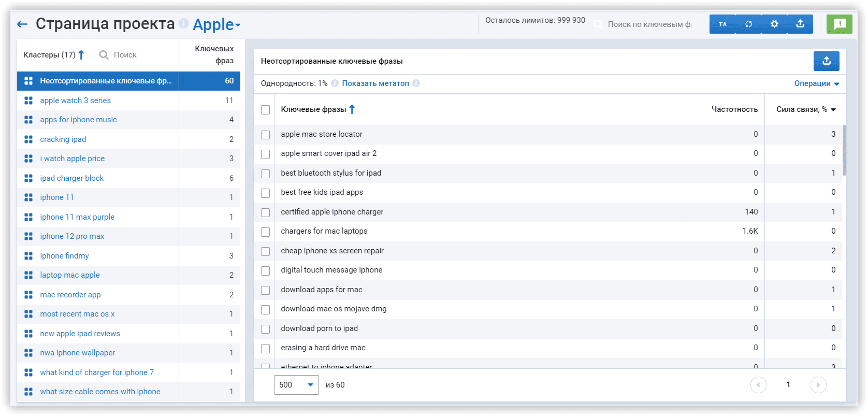Click the grid icon of Неотсортированные ключевые фразы
The width and height of the screenshot is (868, 416).
coord(28,81)
